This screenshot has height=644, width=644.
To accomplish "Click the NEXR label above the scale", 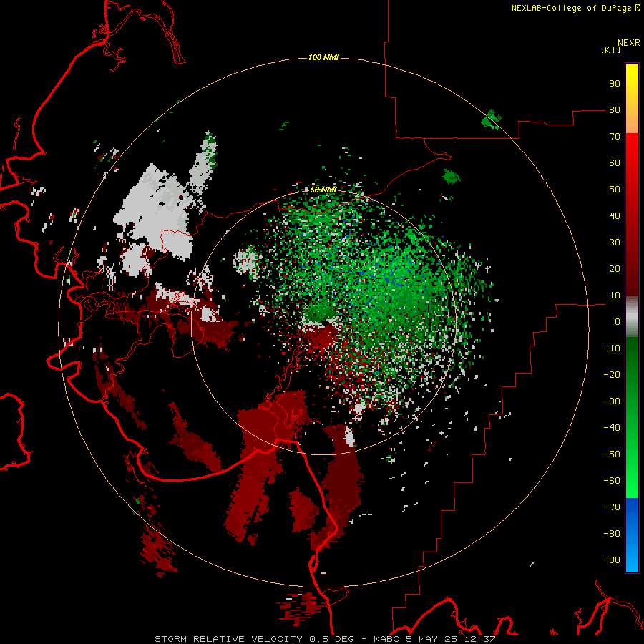I will coord(629,43).
